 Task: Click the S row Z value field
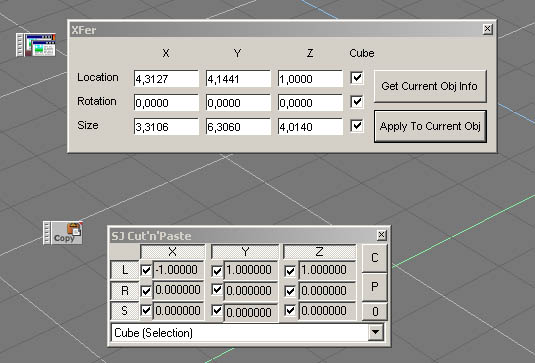tap(327, 311)
